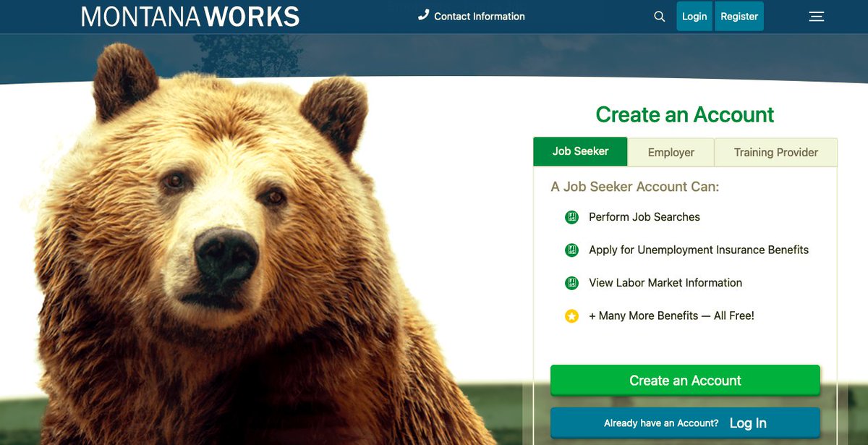
Task: Click the icon beside View Labor Market Information
Action: click(x=571, y=283)
